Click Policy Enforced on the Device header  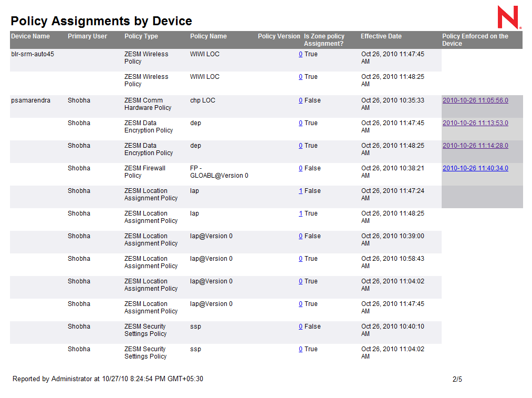point(475,40)
